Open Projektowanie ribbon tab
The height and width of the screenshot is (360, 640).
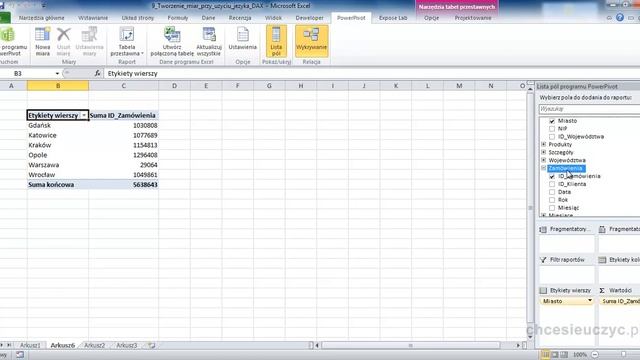[x=473, y=18]
